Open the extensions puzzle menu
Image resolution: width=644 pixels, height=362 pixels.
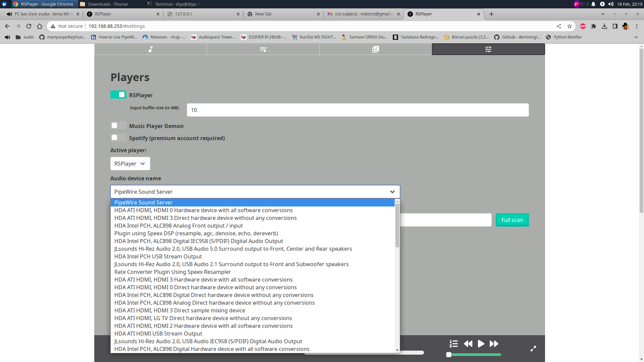[594, 26]
